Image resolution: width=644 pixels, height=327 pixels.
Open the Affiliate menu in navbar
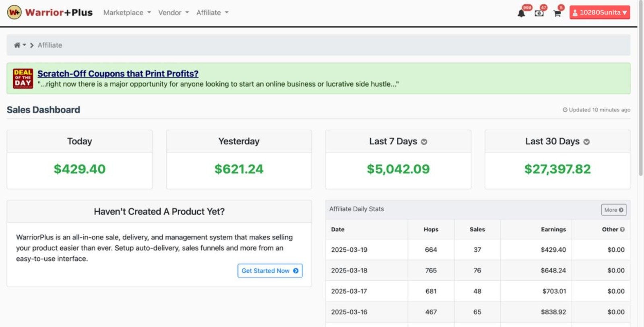(212, 12)
